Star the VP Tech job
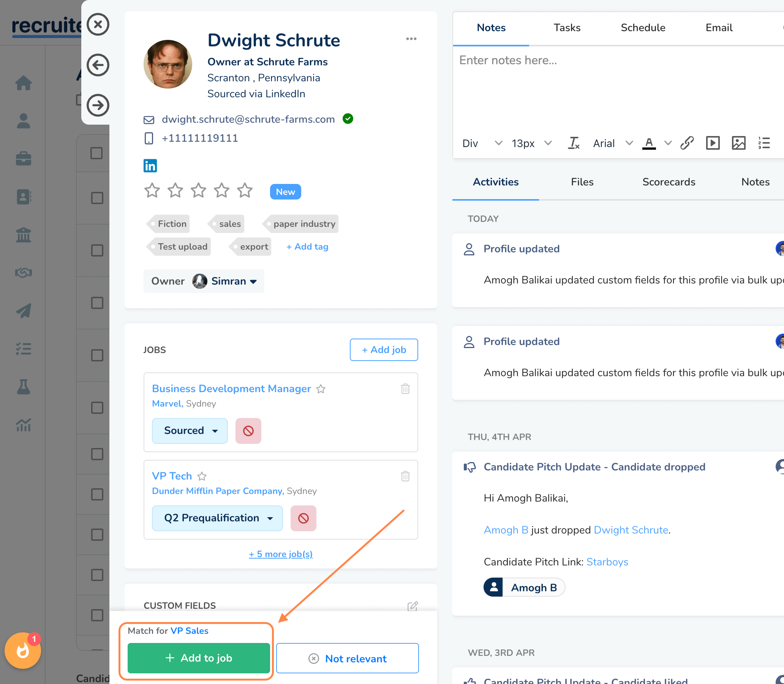The width and height of the screenshot is (784, 684). tap(202, 476)
